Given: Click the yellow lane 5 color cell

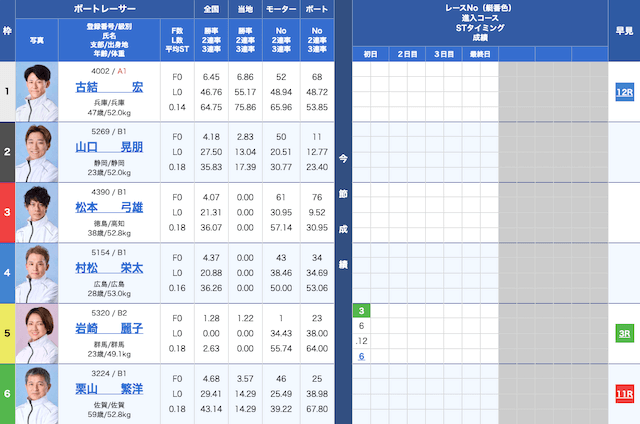Looking at the screenshot, I should coord(8,334).
